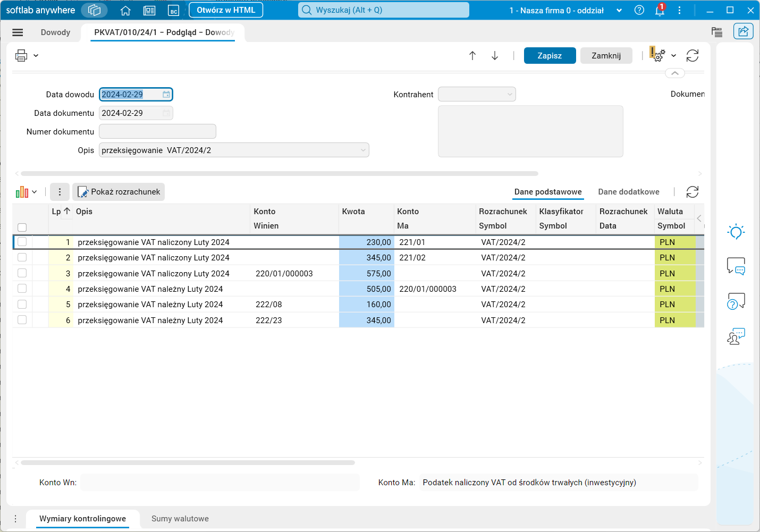760x532 pixels.
Task: Click the Zapisz button
Action: 550,56
